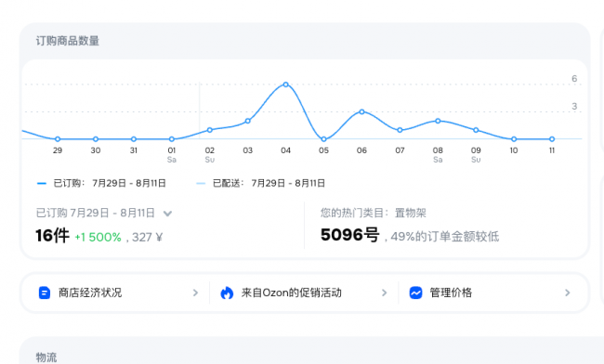The height and width of the screenshot is (364, 604).
Task: Select the chart data point for 05
Action: coord(323,139)
